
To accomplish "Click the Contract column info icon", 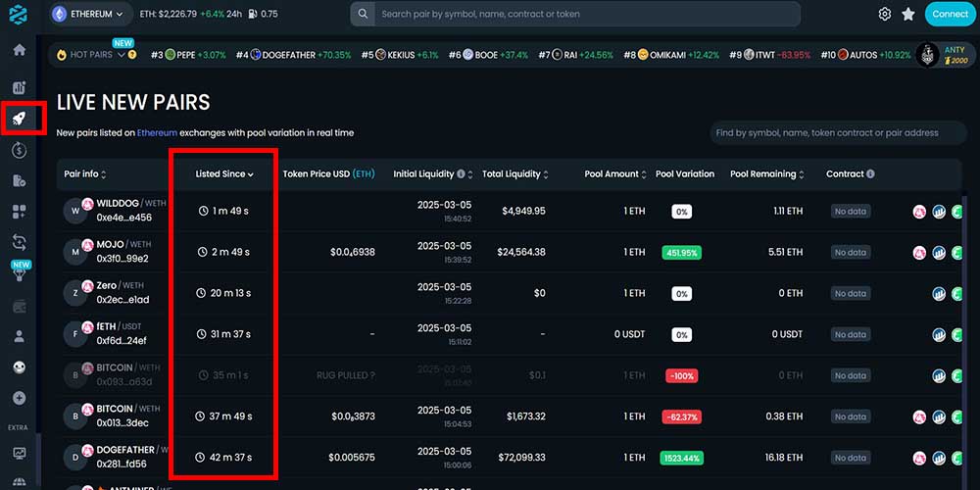I will point(870,174).
